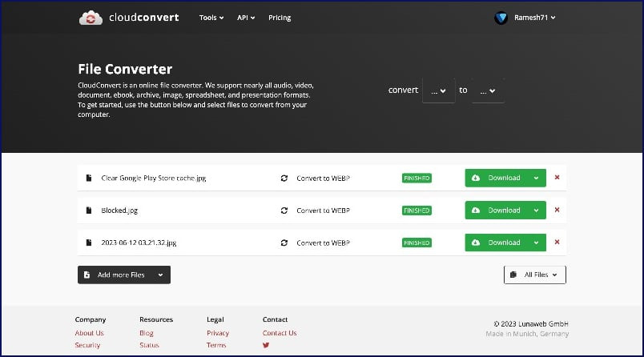Open Status footer link

coord(149,345)
